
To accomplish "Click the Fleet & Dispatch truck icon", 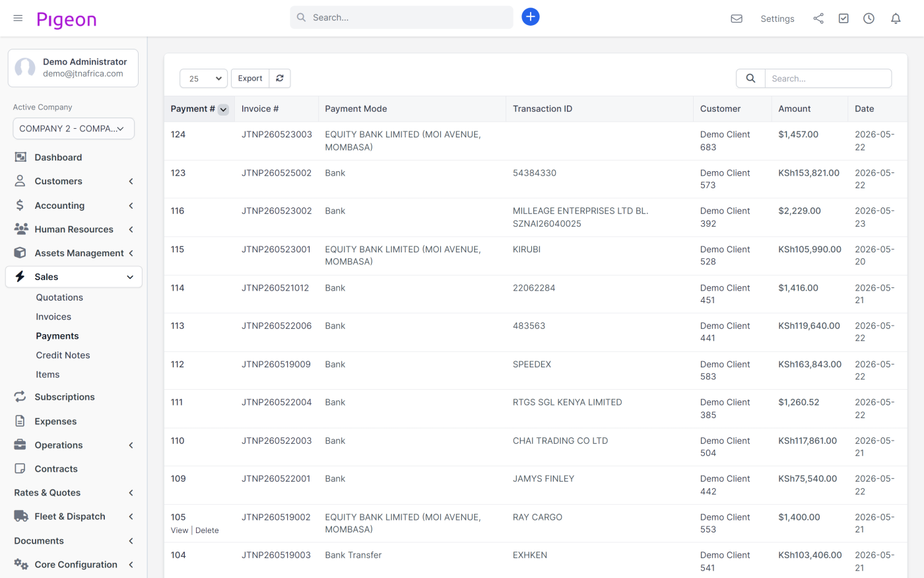I will click(x=21, y=517).
